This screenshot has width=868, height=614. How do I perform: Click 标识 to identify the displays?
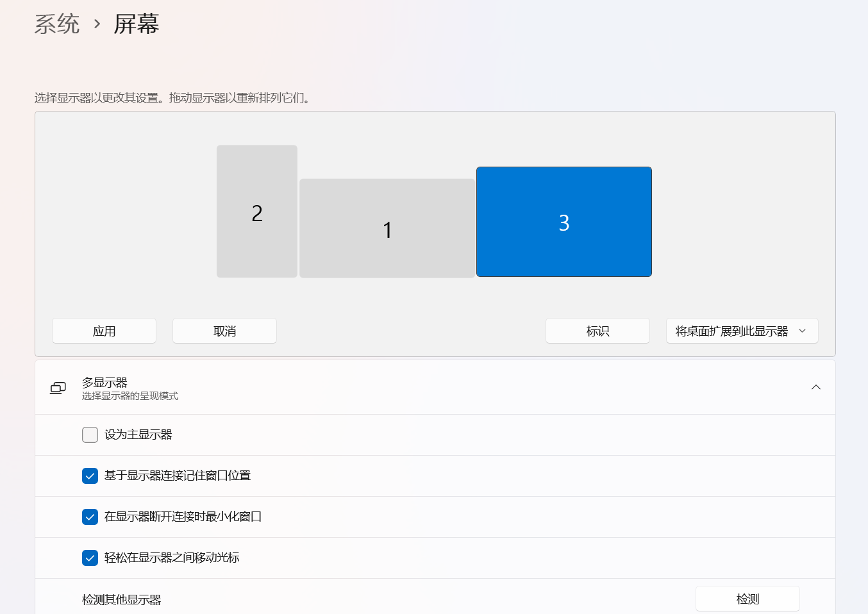point(597,330)
